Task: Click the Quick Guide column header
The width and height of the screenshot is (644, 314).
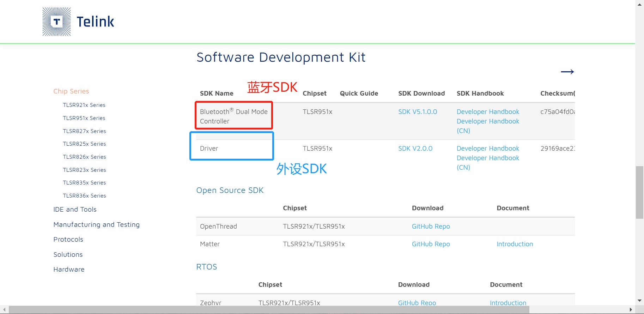Action: (x=359, y=93)
